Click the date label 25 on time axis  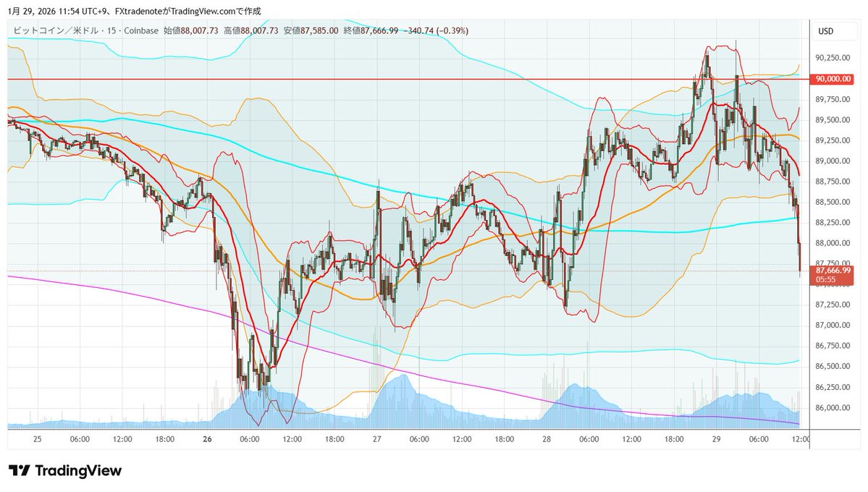[x=37, y=439]
